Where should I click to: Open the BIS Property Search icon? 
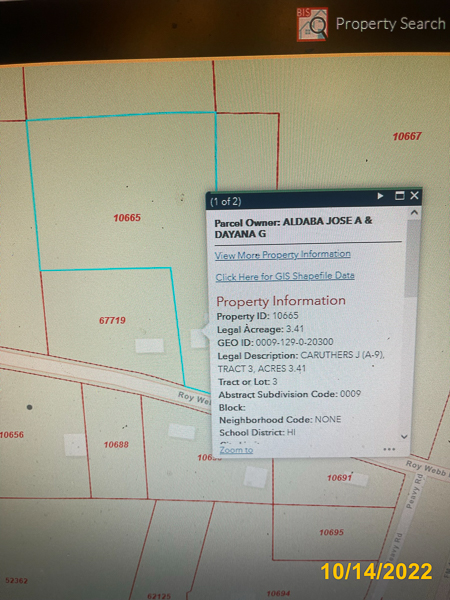coord(312,24)
